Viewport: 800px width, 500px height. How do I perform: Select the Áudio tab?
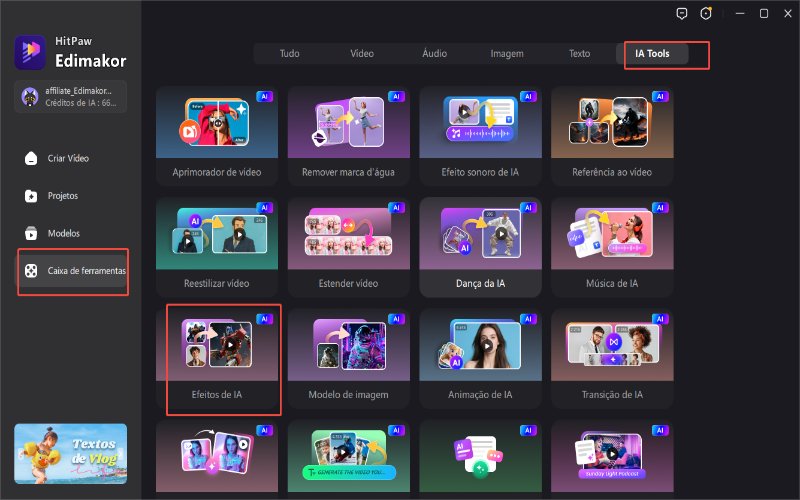434,54
